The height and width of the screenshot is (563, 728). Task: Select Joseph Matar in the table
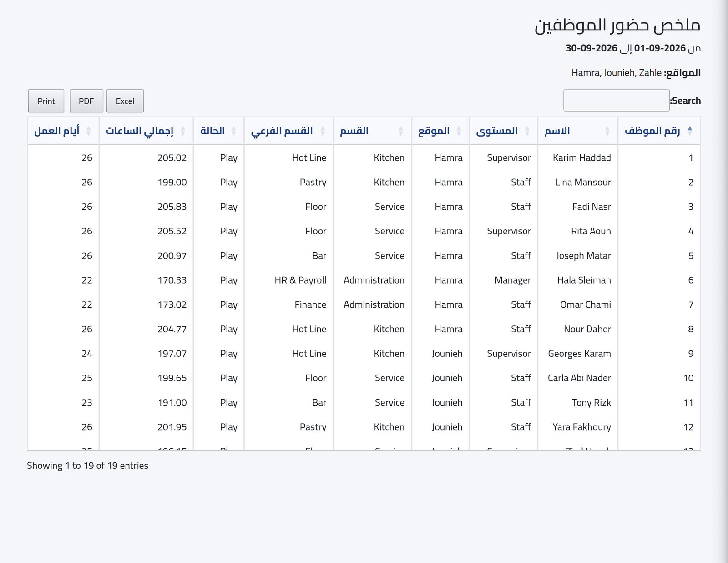click(583, 256)
